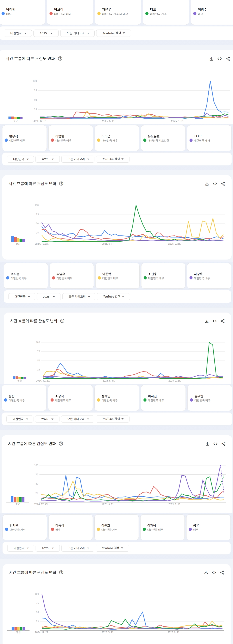The height and width of the screenshot is (644, 233).
Task: Download the chart below the 주지훈 cards
Action: pos(207,321)
